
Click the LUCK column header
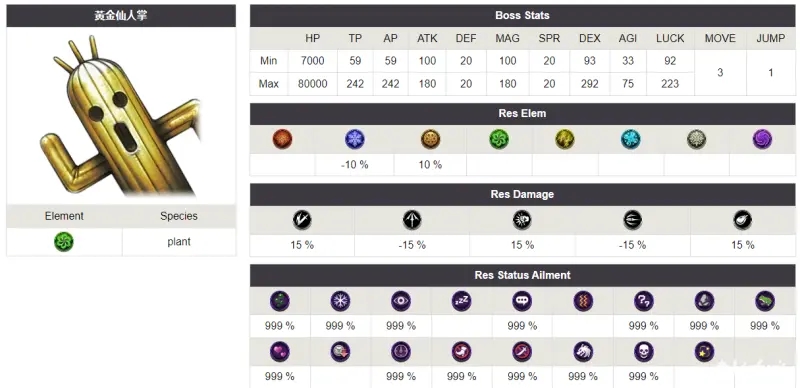[x=670, y=38]
